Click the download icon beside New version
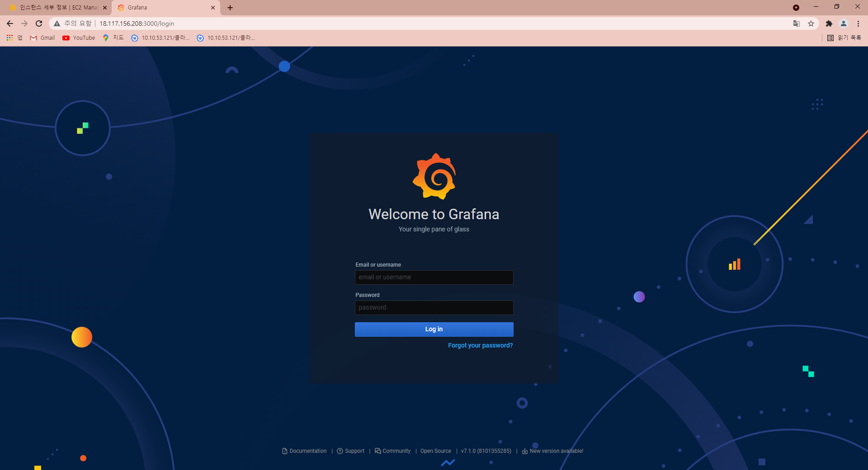The width and height of the screenshot is (868, 470). point(525,451)
